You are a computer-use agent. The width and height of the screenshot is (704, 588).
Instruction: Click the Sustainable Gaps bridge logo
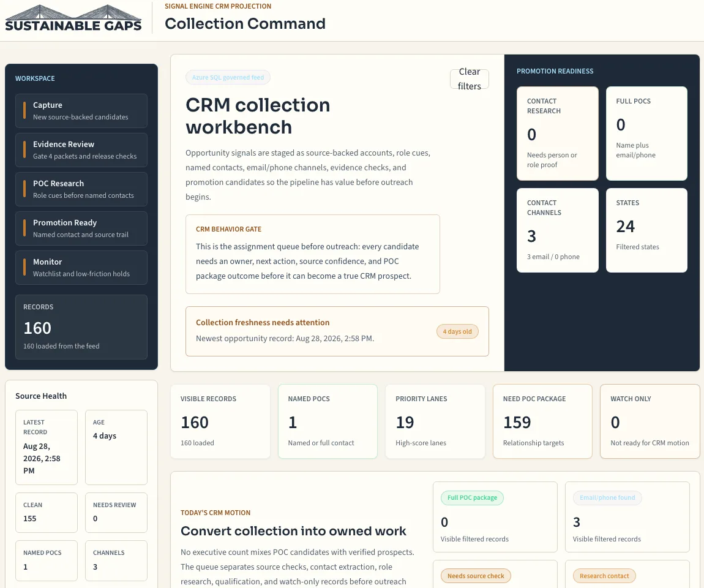[x=73, y=18]
